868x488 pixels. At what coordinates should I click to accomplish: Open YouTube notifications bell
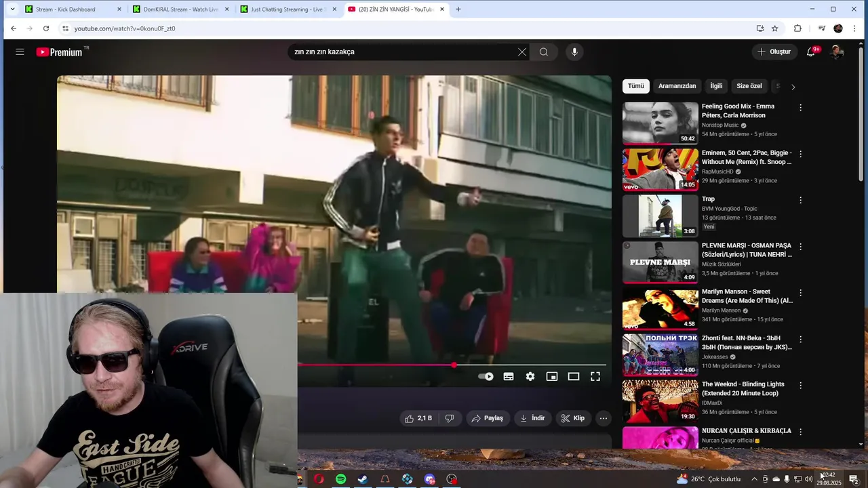pos(810,52)
